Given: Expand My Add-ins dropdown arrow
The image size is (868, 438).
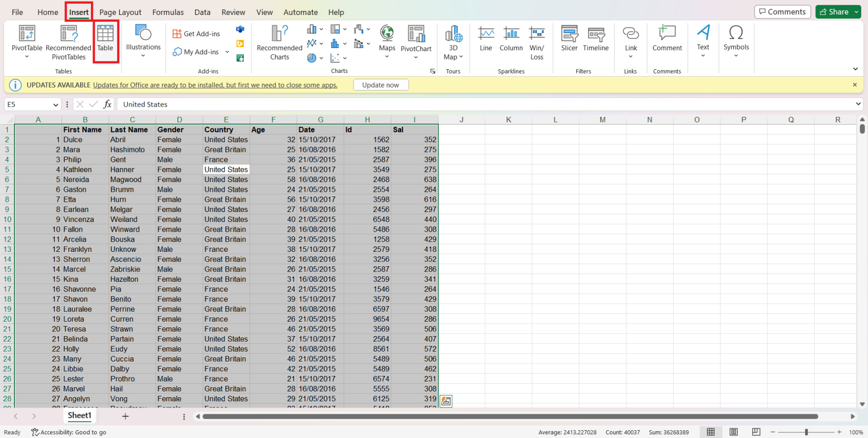Looking at the screenshot, I should pos(227,52).
